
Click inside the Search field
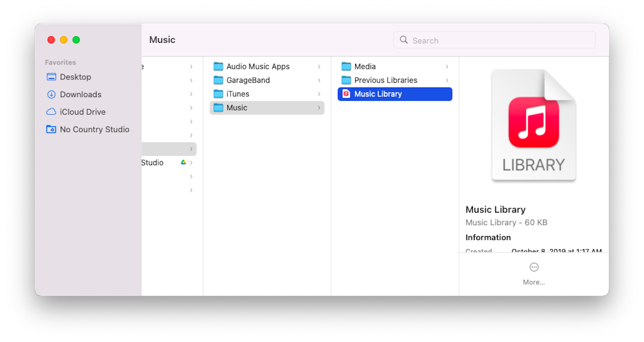[474, 40]
